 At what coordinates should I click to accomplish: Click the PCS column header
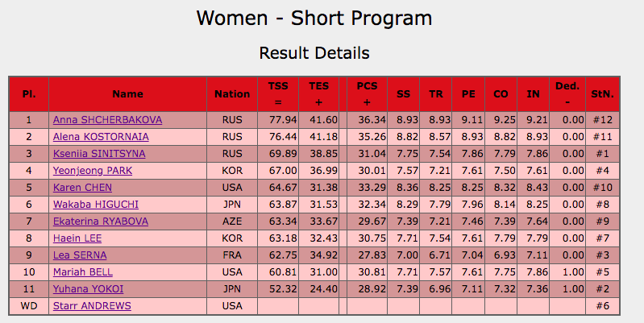[367, 94]
